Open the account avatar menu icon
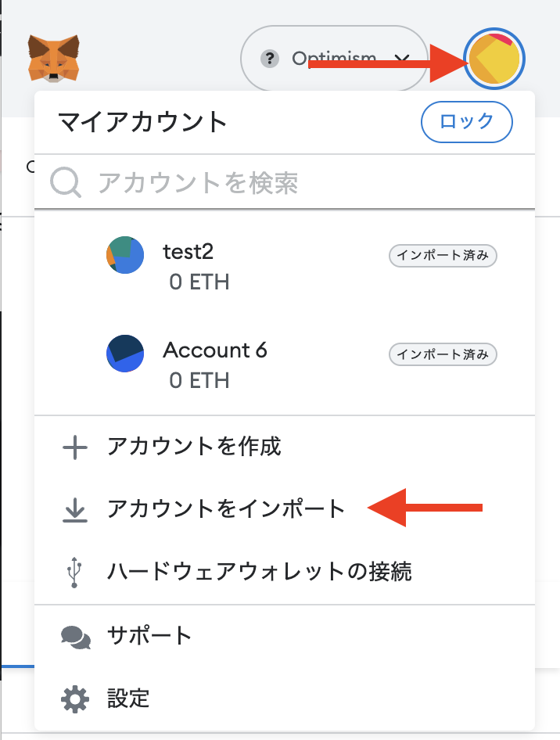Screen dimensions: 560x740 494,59
